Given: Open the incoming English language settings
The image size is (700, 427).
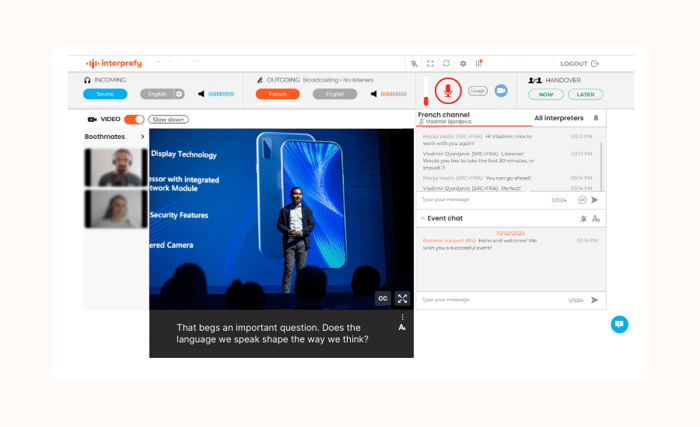Looking at the screenshot, I should 179,94.
